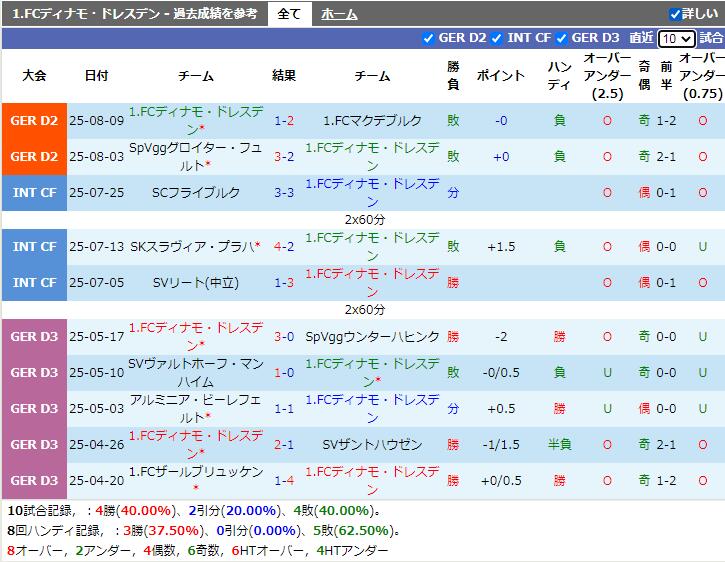Click date 25-07-13 cell

(97, 247)
